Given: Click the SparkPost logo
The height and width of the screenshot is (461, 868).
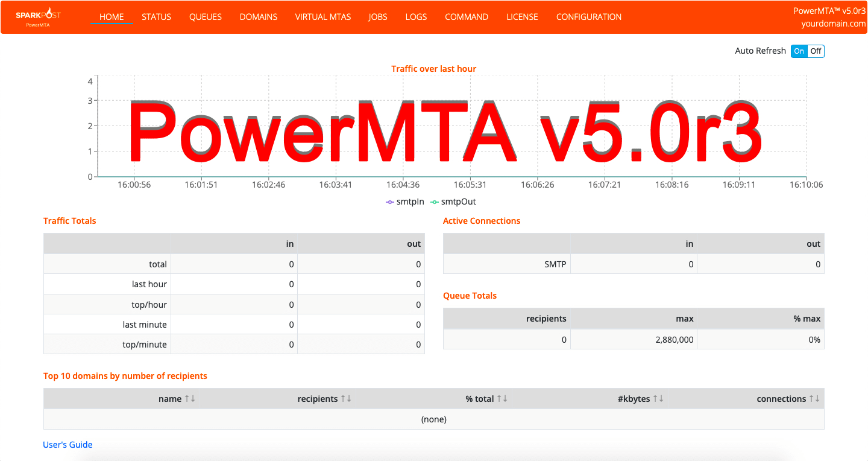Looking at the screenshot, I should point(38,16).
